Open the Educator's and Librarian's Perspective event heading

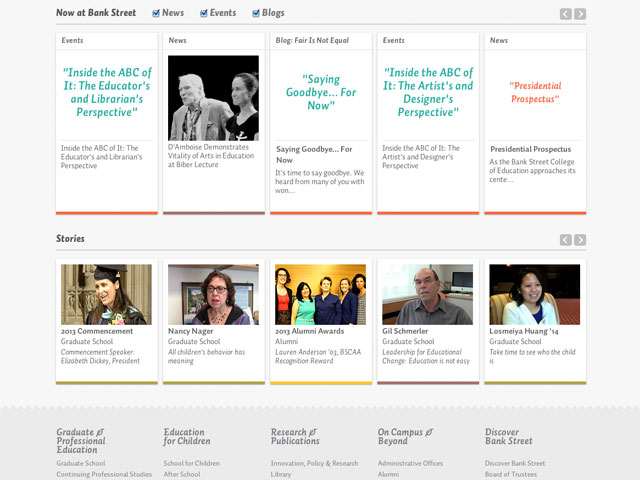[x=107, y=92]
